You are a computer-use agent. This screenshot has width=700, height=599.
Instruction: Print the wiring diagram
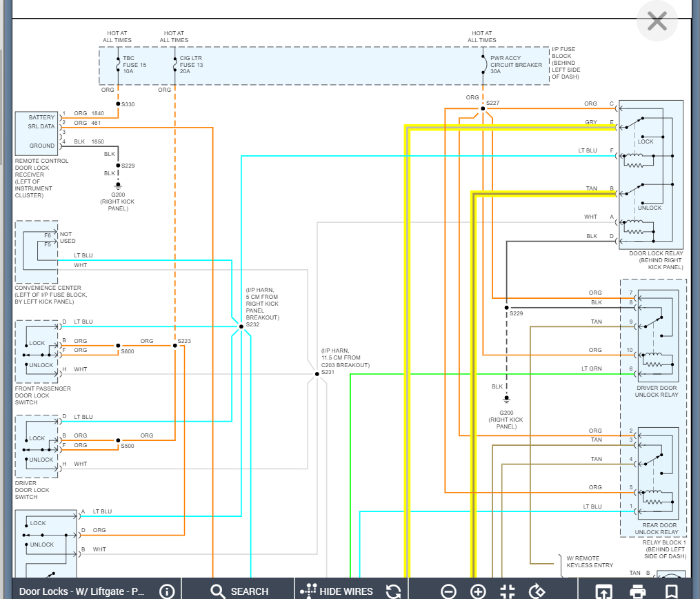coord(637,591)
